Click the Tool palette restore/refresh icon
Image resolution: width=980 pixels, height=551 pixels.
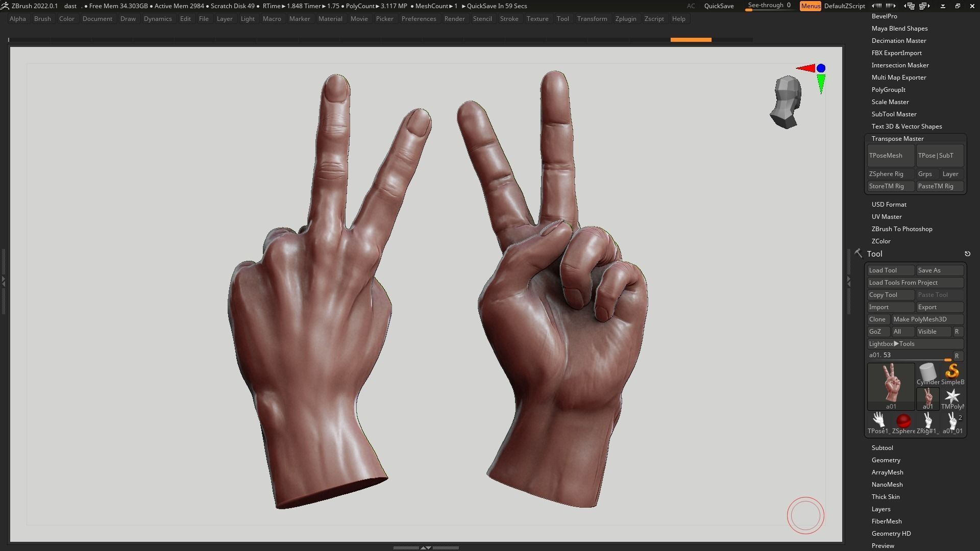(x=967, y=254)
